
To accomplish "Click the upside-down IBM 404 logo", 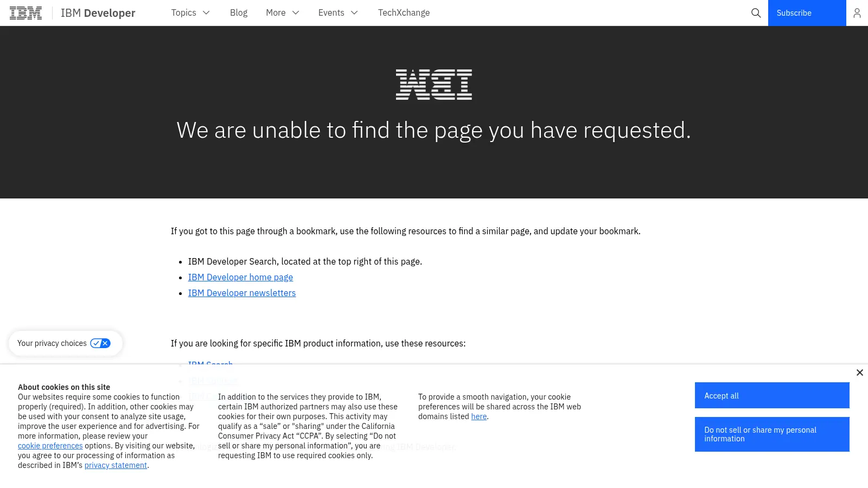I will point(434,85).
